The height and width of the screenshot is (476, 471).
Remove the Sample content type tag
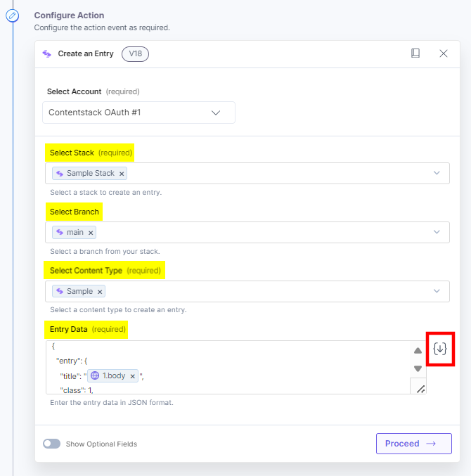click(x=100, y=292)
